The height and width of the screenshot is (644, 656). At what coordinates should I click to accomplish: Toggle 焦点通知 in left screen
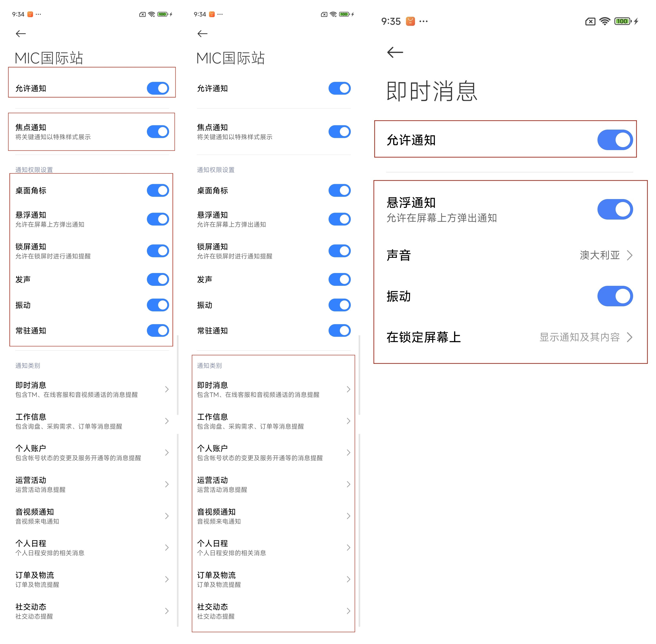[x=157, y=131]
